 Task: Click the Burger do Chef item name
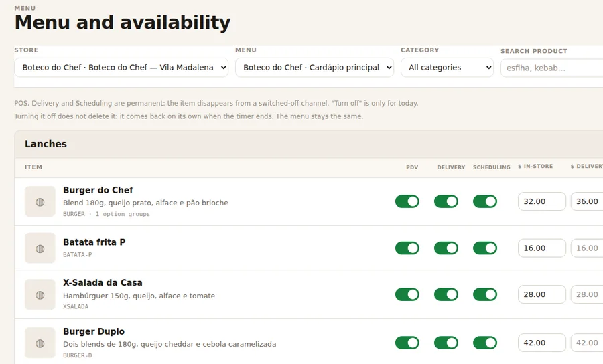(98, 190)
